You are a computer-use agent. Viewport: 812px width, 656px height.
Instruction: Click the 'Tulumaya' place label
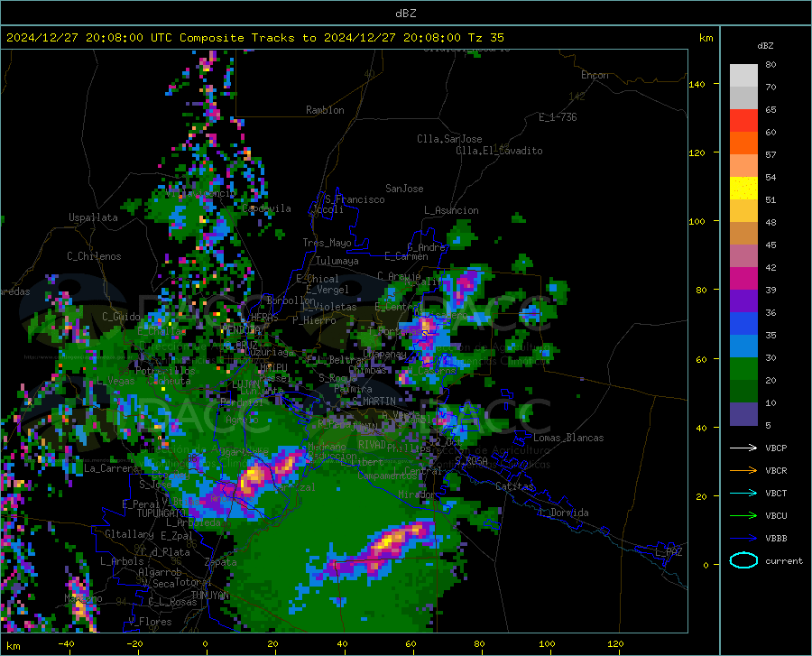pyautogui.click(x=337, y=261)
